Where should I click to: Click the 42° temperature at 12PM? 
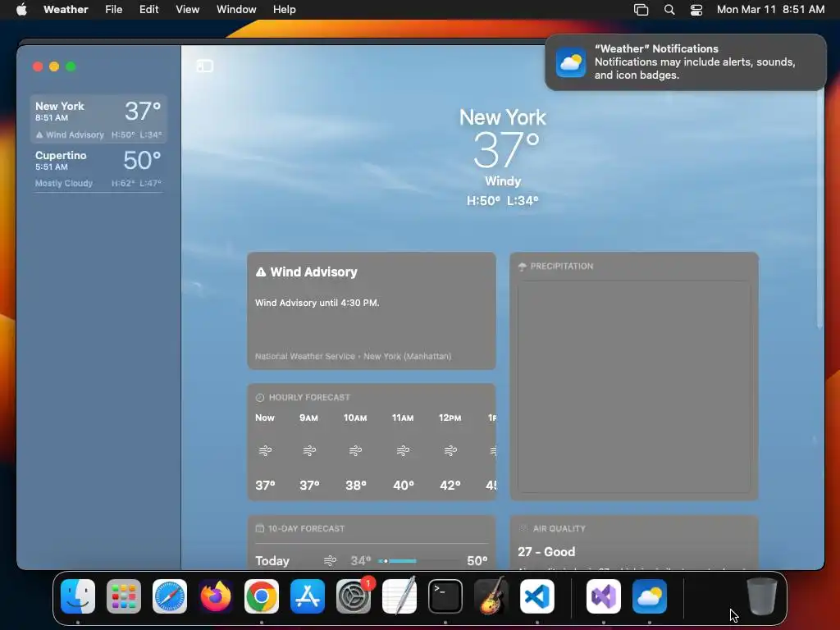450,486
